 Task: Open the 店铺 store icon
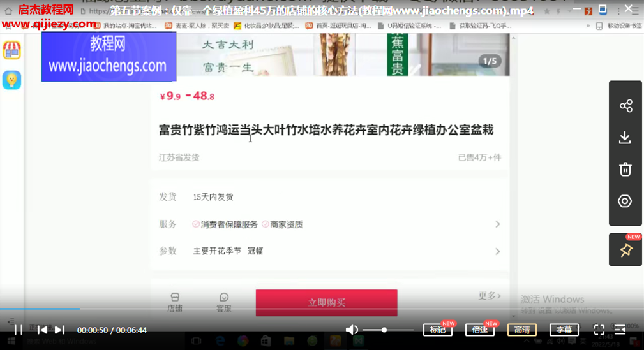coord(174,302)
